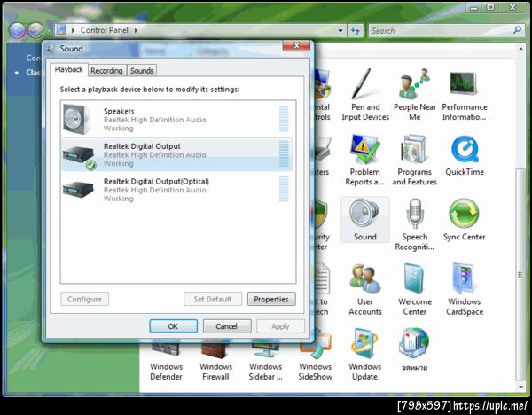Select the Sound control panel icon
This screenshot has height=415, width=532.
[x=365, y=220]
